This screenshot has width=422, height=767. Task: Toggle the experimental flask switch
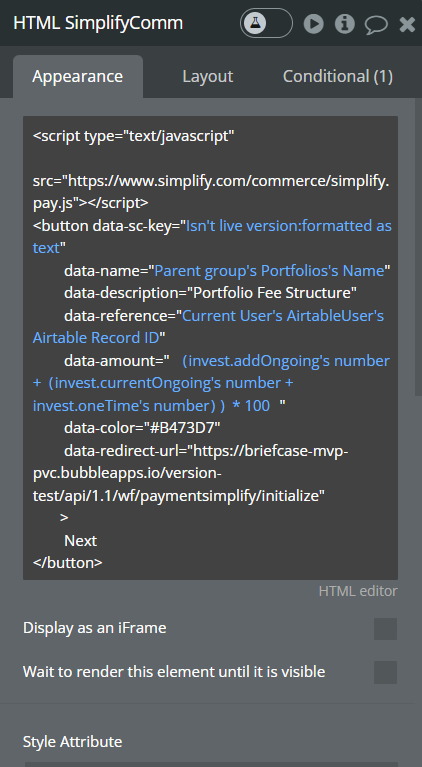(266, 23)
